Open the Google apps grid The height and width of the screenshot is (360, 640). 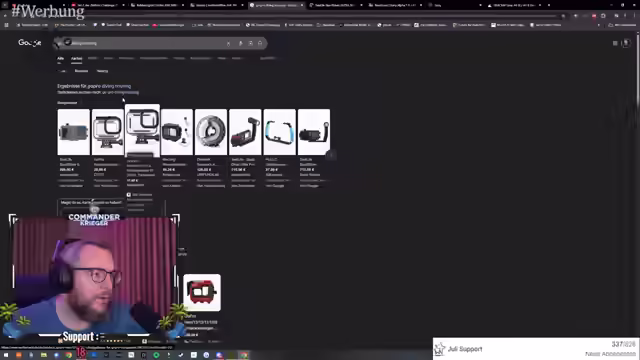coord(615,43)
